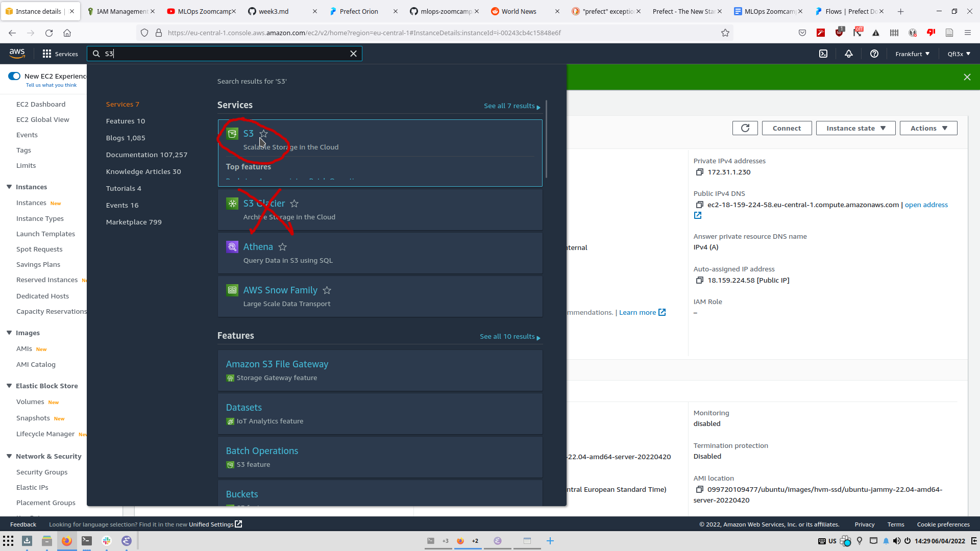Click the Connect button
Viewport: 980px width, 551px height.
(787, 128)
